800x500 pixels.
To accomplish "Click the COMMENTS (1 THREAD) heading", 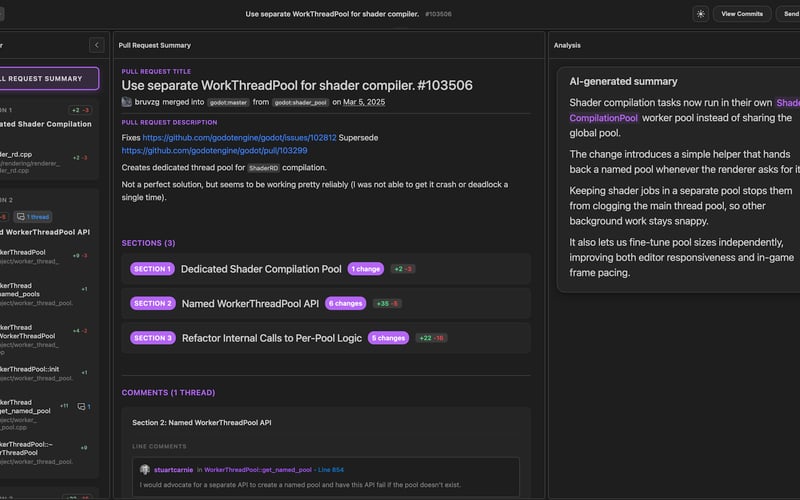I will (168, 392).
